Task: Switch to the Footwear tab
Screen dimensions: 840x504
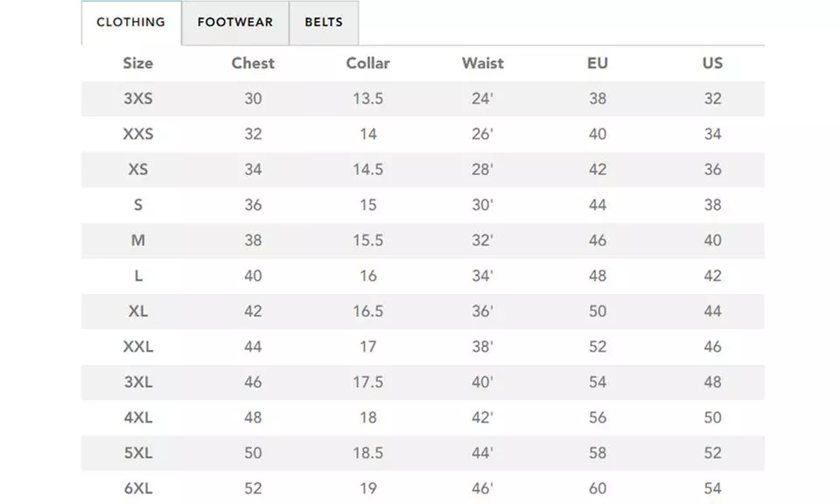Action: [x=234, y=23]
